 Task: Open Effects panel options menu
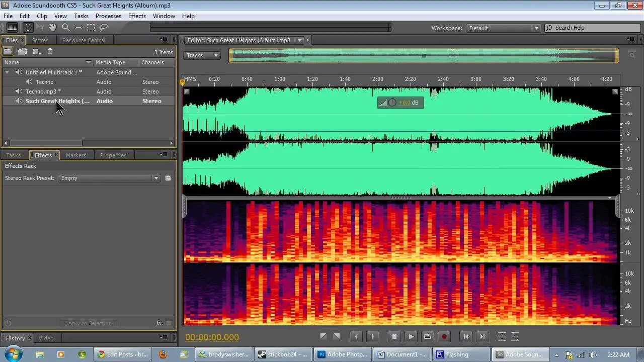point(164,155)
